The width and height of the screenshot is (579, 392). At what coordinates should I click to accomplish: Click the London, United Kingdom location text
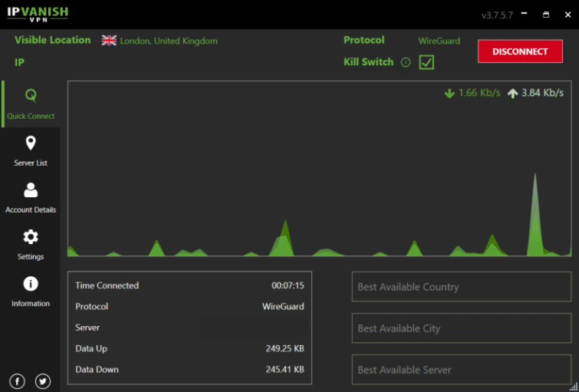click(169, 41)
